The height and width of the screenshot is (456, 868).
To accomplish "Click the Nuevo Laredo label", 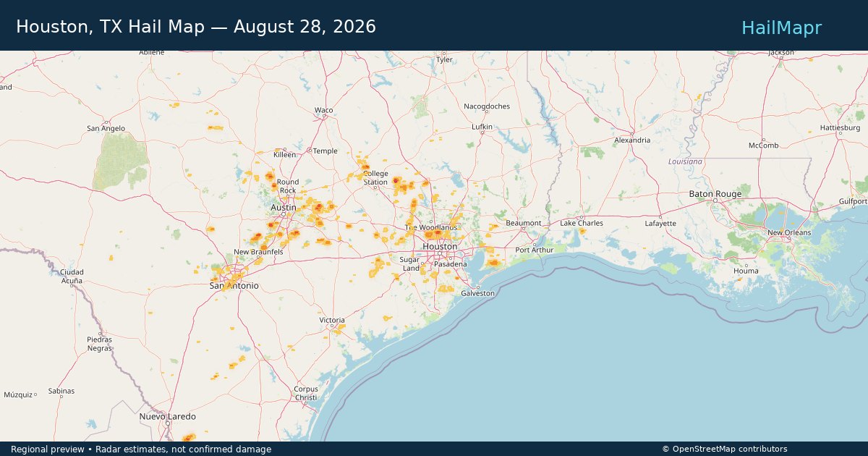I will pos(167,416).
